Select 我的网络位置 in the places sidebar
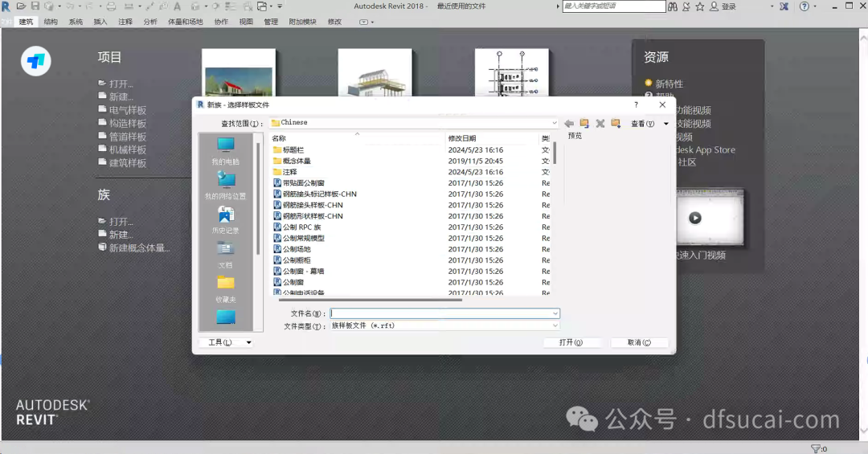 (x=225, y=186)
